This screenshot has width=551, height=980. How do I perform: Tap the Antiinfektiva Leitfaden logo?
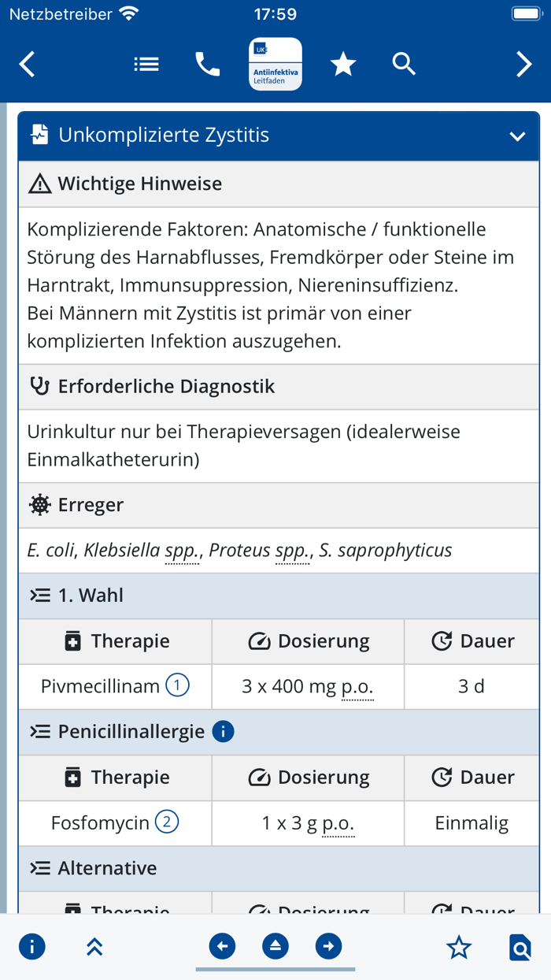click(275, 64)
